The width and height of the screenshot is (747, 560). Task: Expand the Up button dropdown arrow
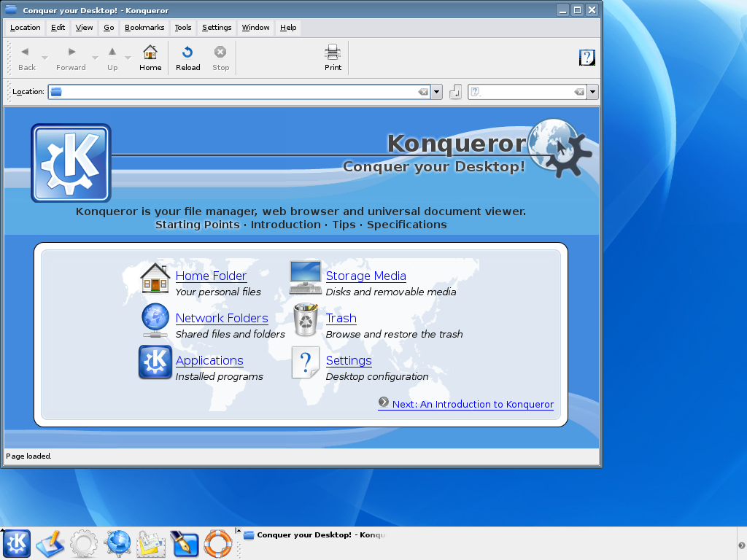pyautogui.click(x=128, y=58)
